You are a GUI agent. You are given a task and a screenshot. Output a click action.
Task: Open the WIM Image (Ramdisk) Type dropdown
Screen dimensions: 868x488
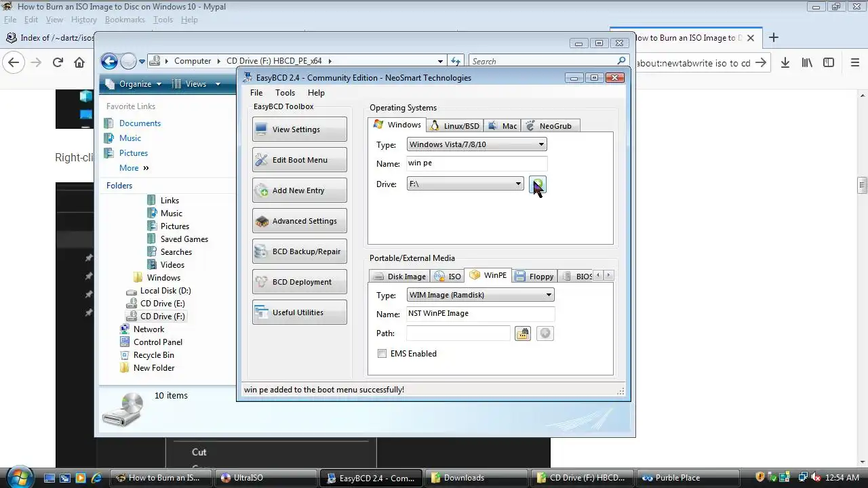coord(481,295)
